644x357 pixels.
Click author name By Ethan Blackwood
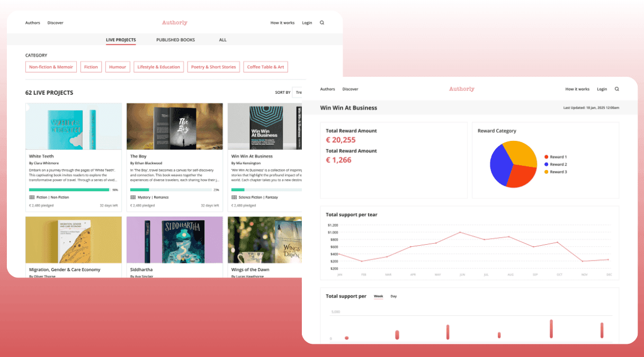click(x=146, y=163)
